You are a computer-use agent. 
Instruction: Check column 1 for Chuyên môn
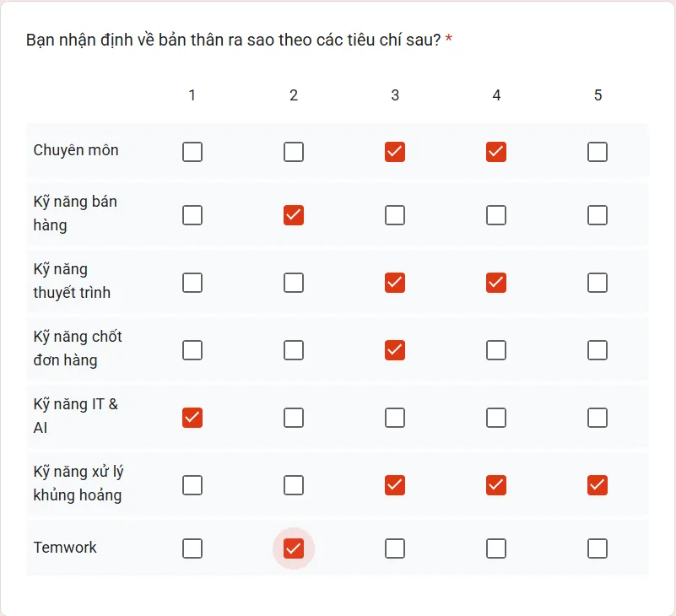192,152
